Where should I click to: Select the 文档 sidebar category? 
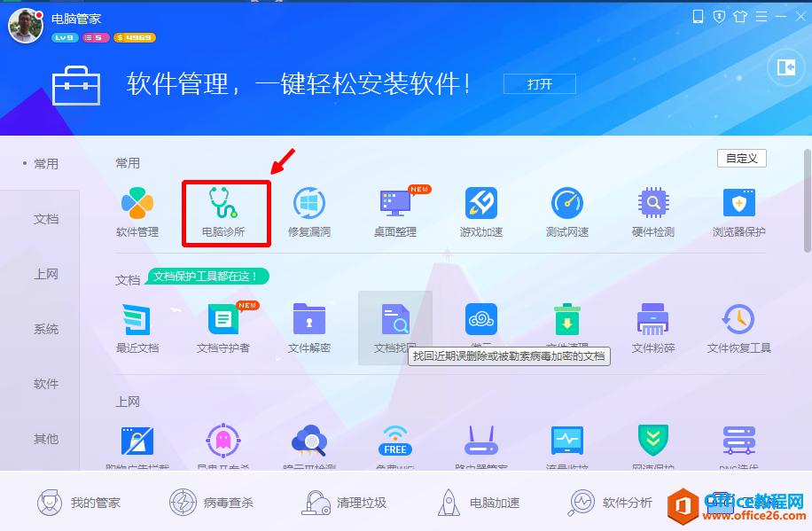click(45, 219)
